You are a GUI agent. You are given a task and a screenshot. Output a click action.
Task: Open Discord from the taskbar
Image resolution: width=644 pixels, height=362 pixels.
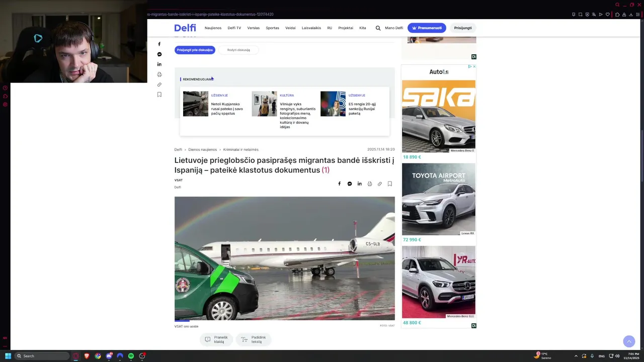tap(109, 356)
